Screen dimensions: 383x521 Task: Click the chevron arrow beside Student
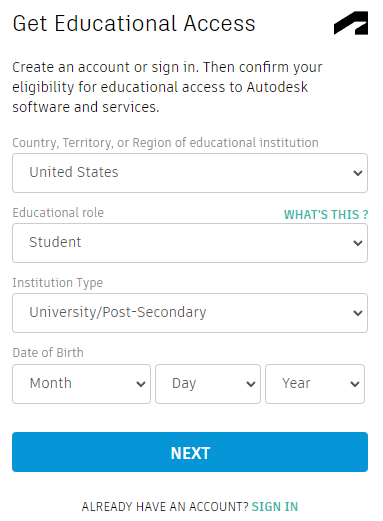(x=358, y=243)
